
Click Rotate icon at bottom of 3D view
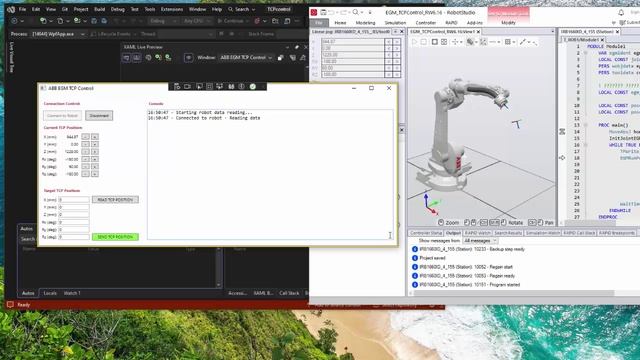[x=504, y=223]
